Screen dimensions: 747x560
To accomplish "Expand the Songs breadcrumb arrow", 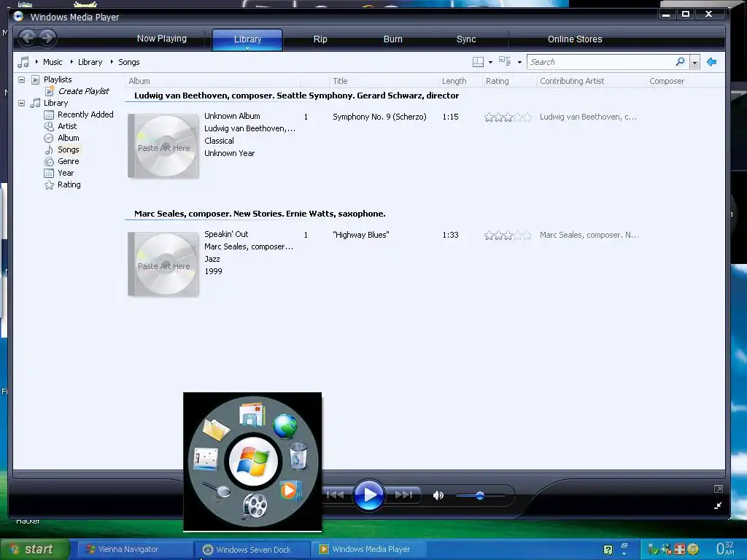I will tap(112, 62).
